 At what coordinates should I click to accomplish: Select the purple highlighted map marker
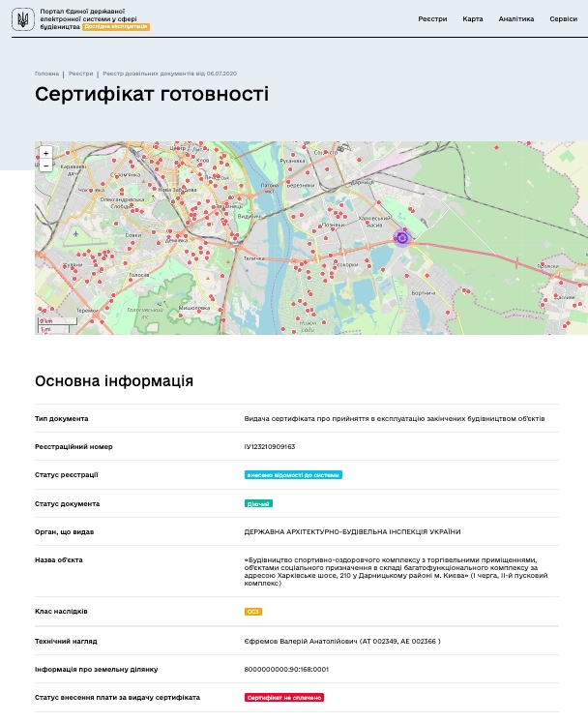click(x=402, y=238)
